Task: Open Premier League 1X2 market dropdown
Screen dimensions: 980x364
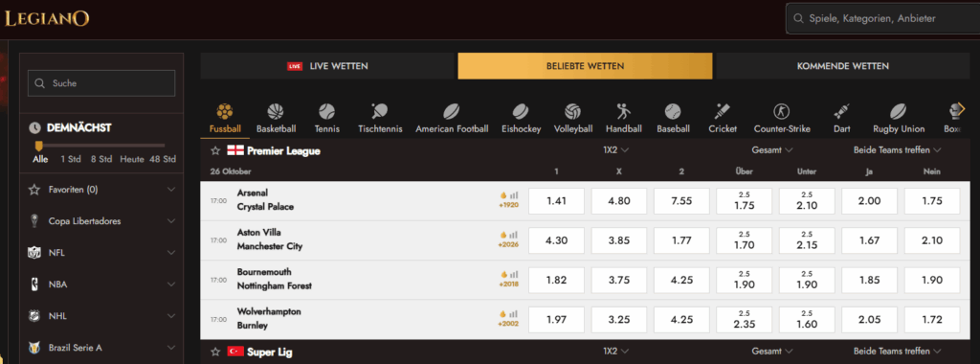Action: coord(615,150)
